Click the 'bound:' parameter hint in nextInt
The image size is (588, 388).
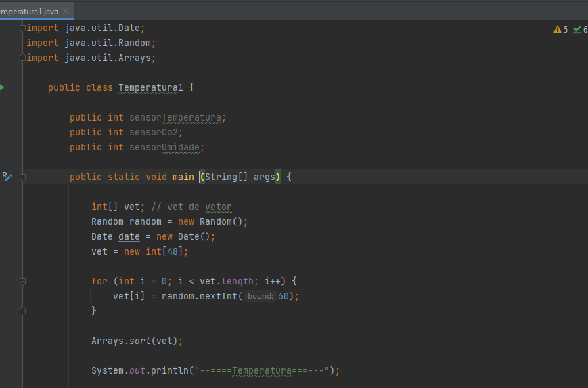tap(261, 296)
